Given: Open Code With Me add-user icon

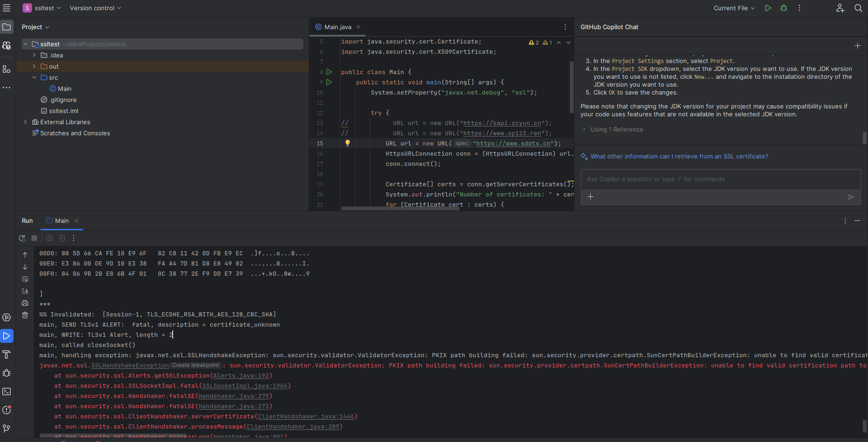Looking at the screenshot, I should coord(840,8).
